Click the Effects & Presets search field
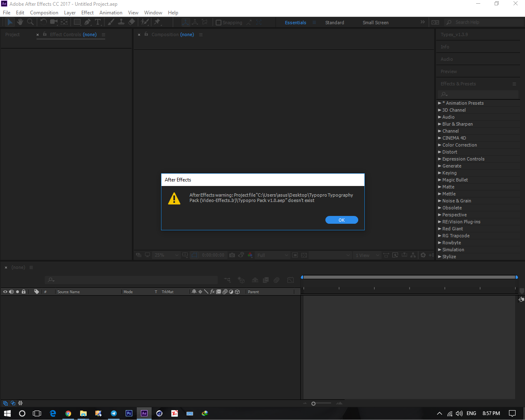This screenshot has height=420, width=525. tap(479, 94)
